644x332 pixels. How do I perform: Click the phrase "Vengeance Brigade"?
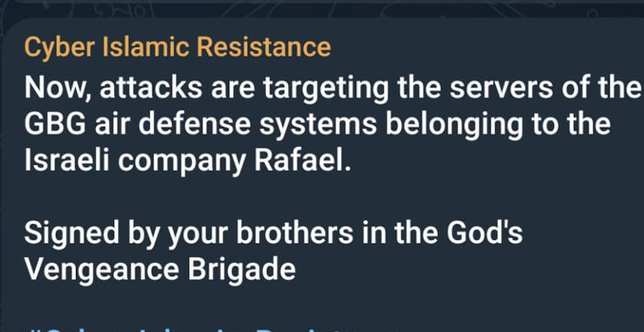tap(160, 269)
